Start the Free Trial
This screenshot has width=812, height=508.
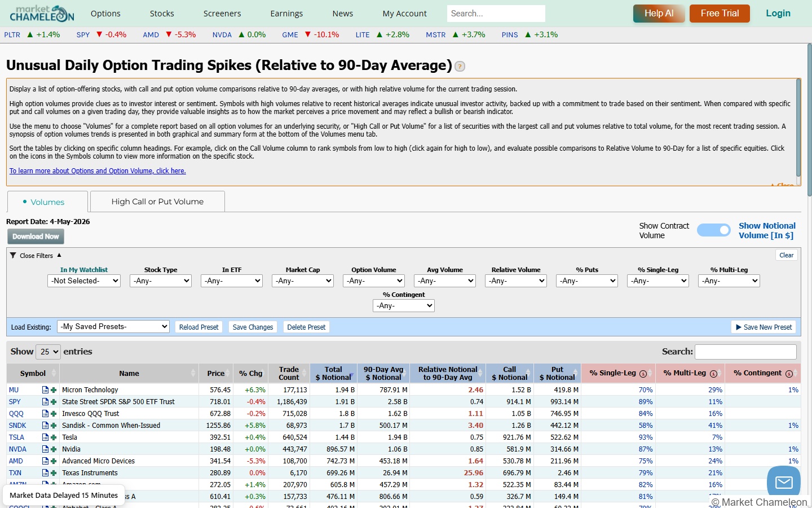(x=720, y=14)
